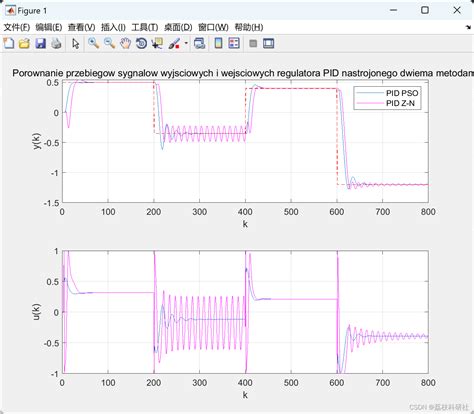Toggle the Insert Legend toolbar icon
The height and width of the screenshot is (414, 474).
pyautogui.click(x=234, y=43)
